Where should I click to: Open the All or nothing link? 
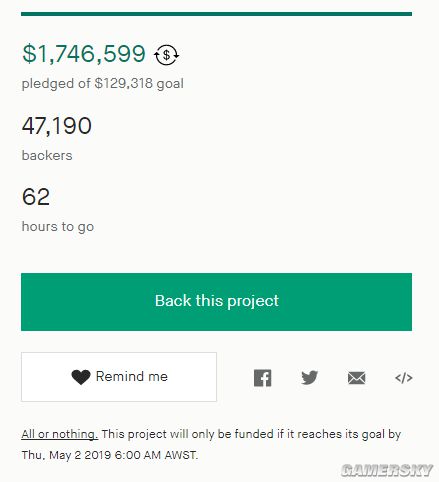59,434
